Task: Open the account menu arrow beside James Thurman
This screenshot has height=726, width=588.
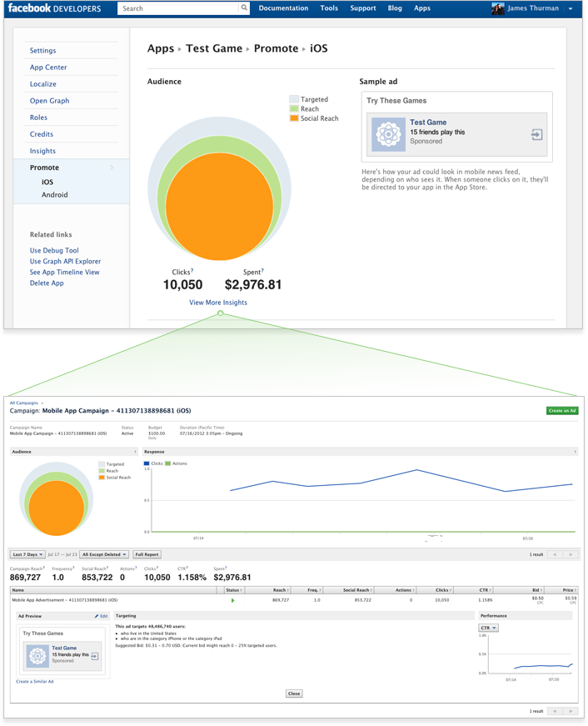Action: click(571, 9)
